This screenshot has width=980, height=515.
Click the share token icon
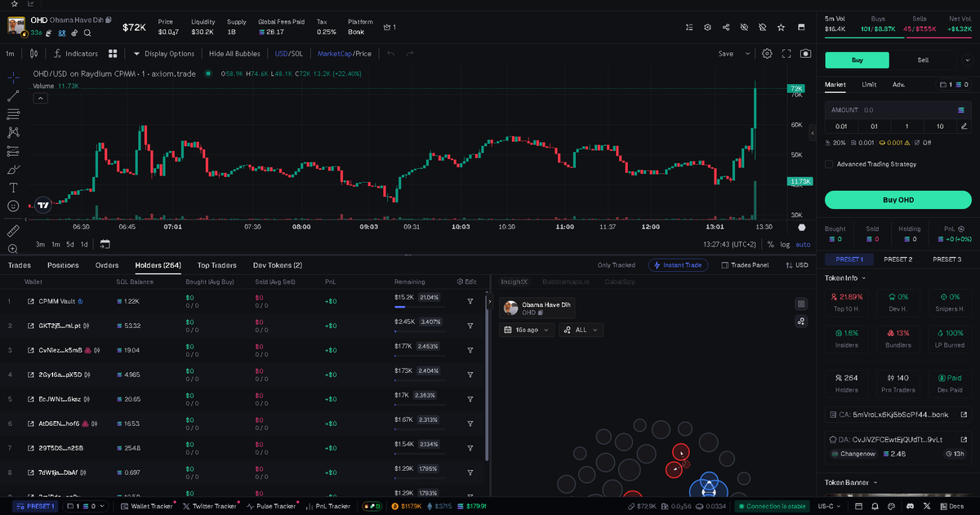(x=726, y=27)
